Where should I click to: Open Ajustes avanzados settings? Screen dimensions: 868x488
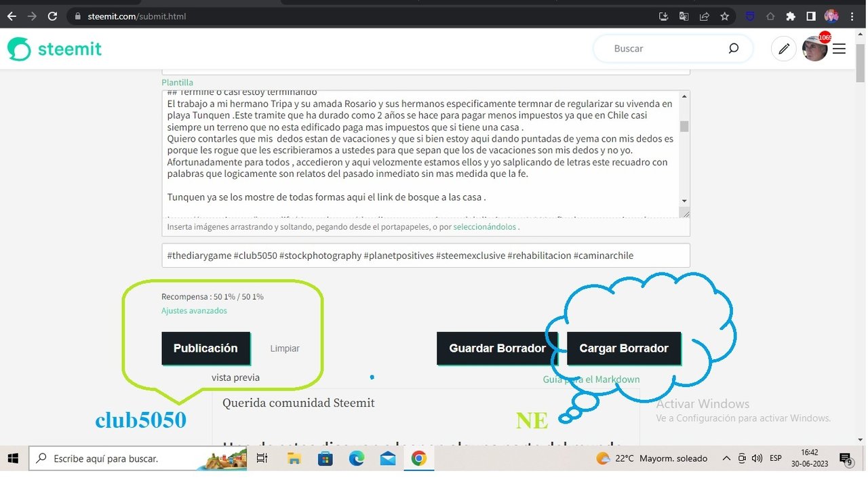[194, 310]
